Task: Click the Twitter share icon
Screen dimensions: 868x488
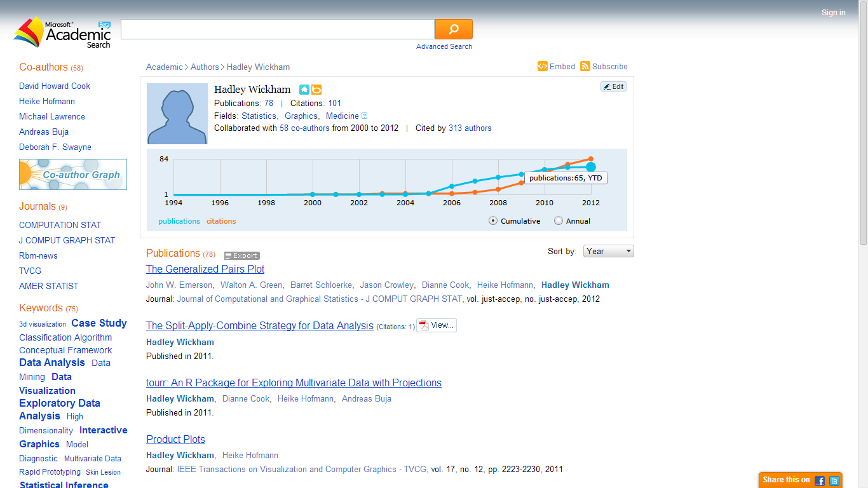Action: pyautogui.click(x=834, y=480)
